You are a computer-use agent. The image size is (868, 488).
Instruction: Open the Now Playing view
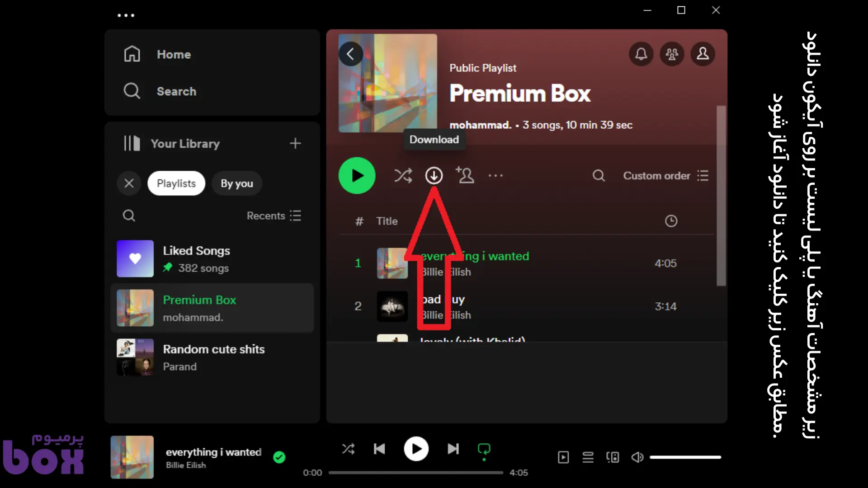563,457
